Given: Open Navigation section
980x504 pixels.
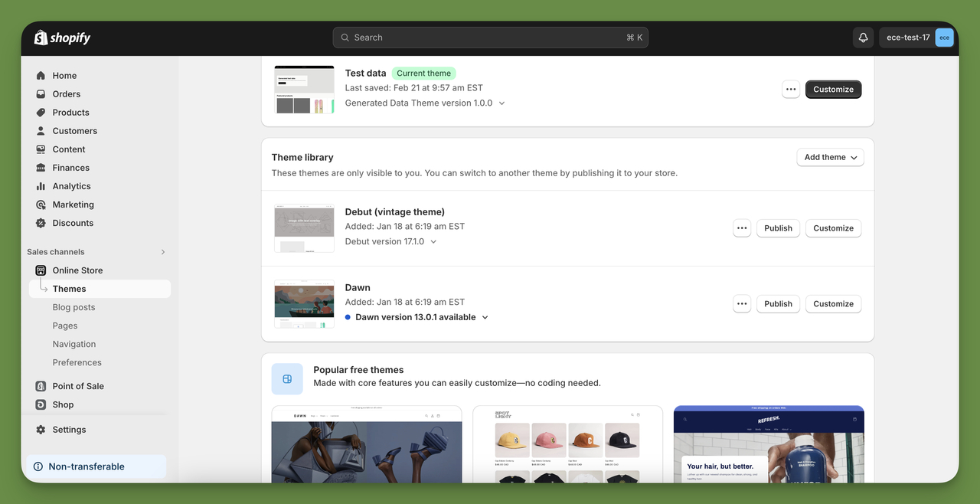Looking at the screenshot, I should point(74,344).
